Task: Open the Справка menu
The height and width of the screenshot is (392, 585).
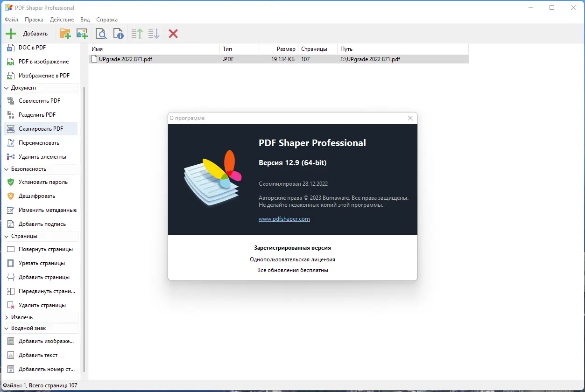Action: [106, 19]
